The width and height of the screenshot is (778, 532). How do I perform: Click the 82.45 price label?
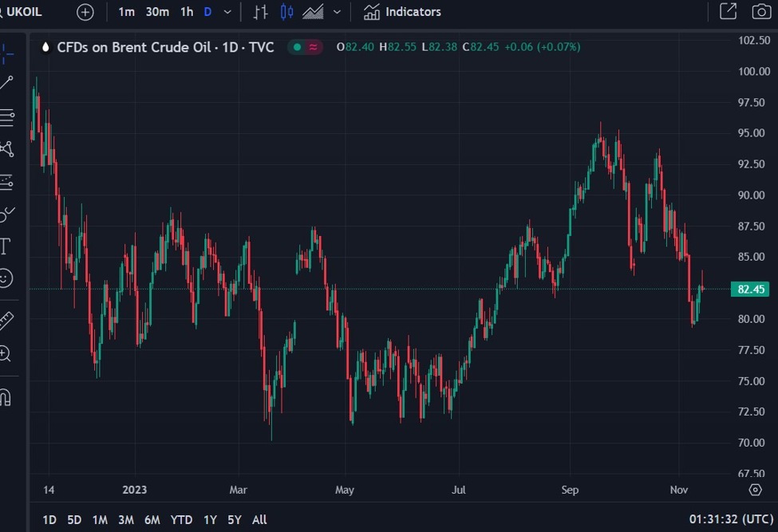(749, 289)
